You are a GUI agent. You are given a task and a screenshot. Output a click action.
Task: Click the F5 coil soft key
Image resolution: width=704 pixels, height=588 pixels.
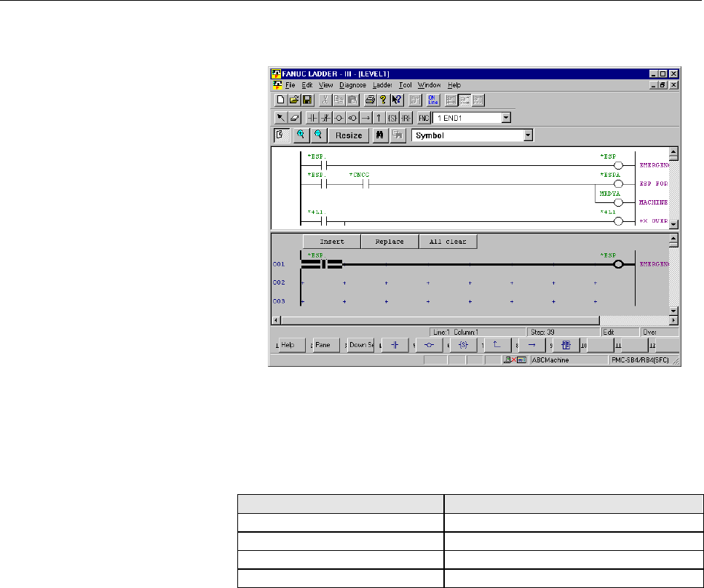(430, 345)
